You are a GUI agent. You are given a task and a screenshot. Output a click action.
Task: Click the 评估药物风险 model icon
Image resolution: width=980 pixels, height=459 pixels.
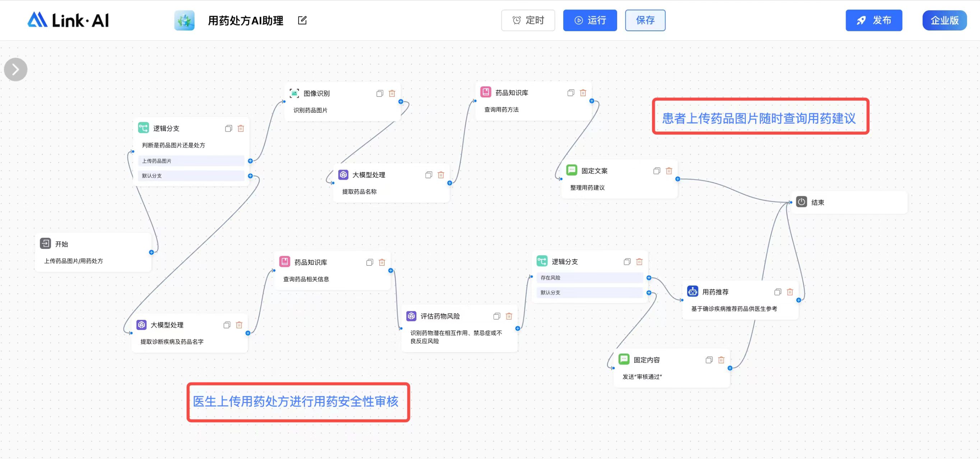pyautogui.click(x=411, y=316)
